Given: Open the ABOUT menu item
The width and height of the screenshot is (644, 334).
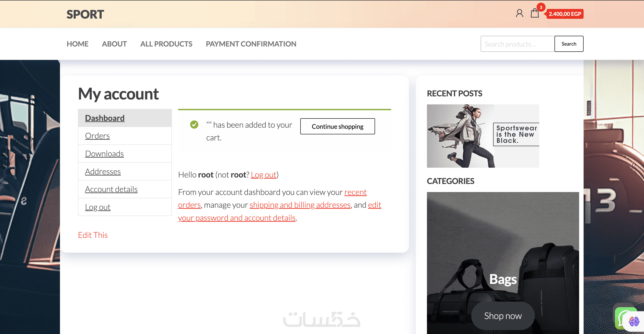Looking at the screenshot, I should pos(114,44).
